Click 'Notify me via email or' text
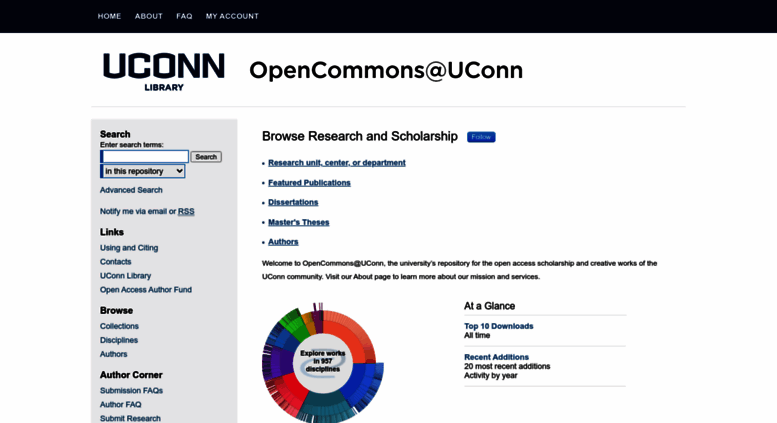777x423 pixels. [x=138, y=212]
